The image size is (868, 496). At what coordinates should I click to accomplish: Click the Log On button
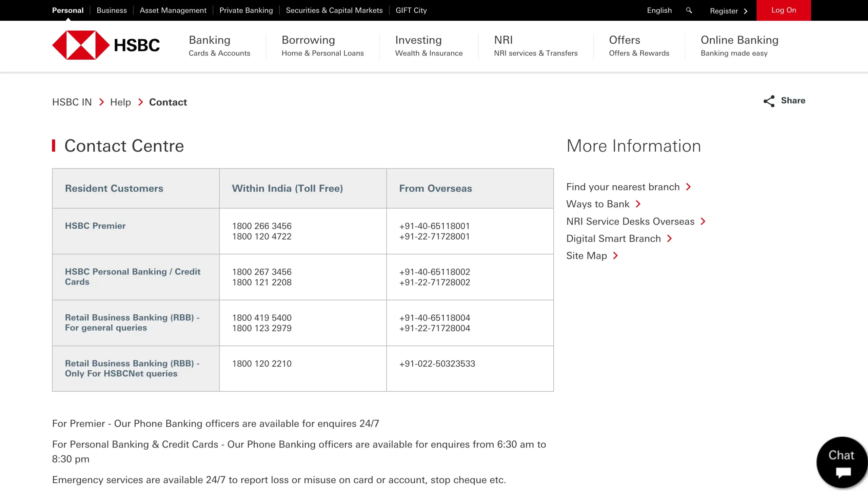pyautogui.click(x=784, y=10)
